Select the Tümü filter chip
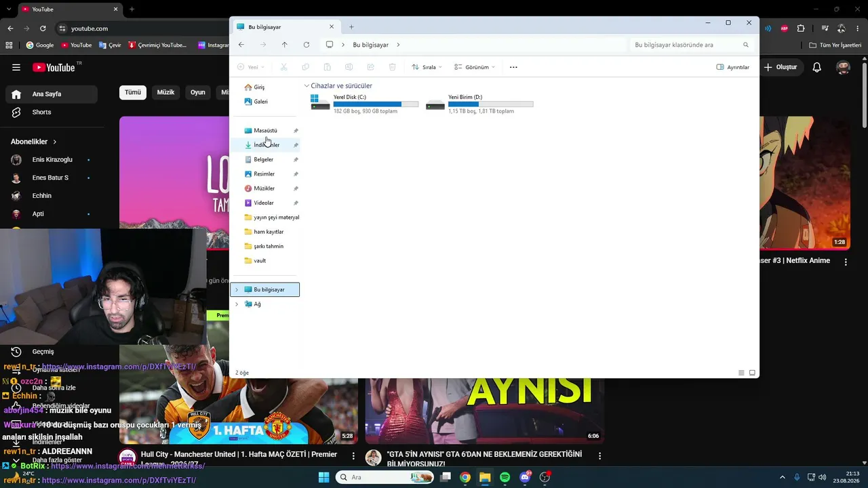Image resolution: width=868 pixels, height=488 pixels. pyautogui.click(x=133, y=92)
